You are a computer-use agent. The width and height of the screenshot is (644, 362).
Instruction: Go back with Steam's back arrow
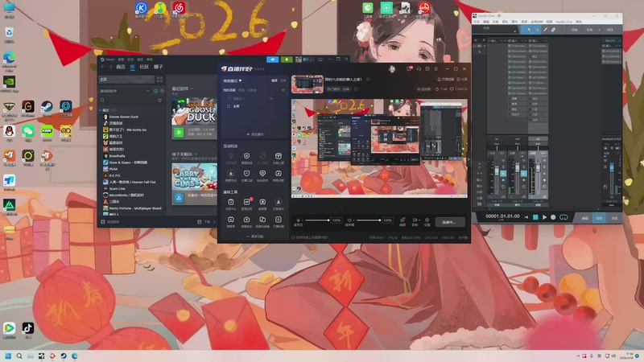tap(103, 67)
